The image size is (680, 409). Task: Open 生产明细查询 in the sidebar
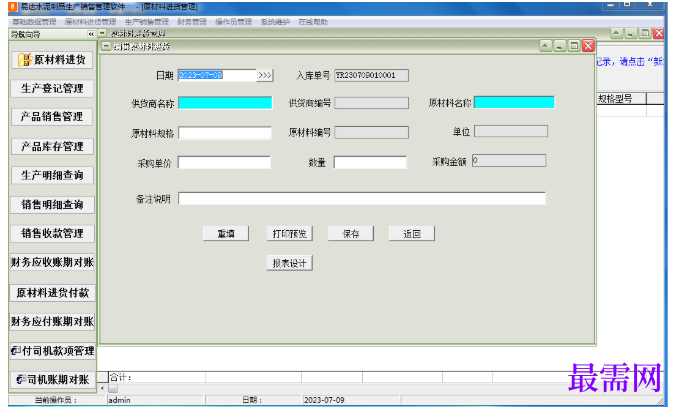(x=52, y=175)
